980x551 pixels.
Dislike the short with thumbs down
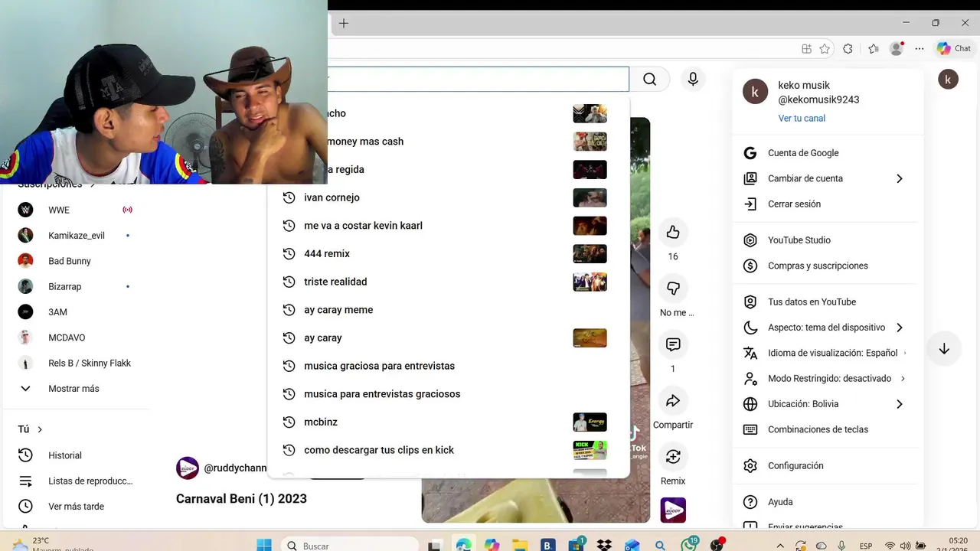(673, 288)
